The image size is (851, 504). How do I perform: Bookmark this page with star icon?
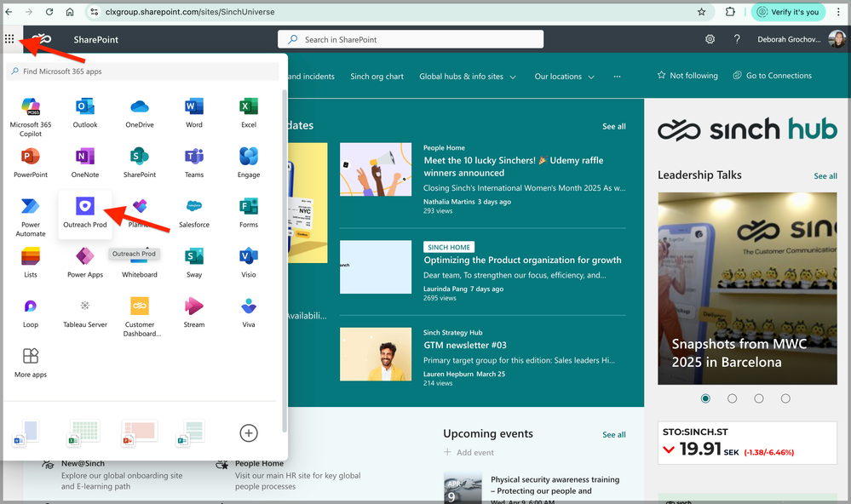point(701,12)
